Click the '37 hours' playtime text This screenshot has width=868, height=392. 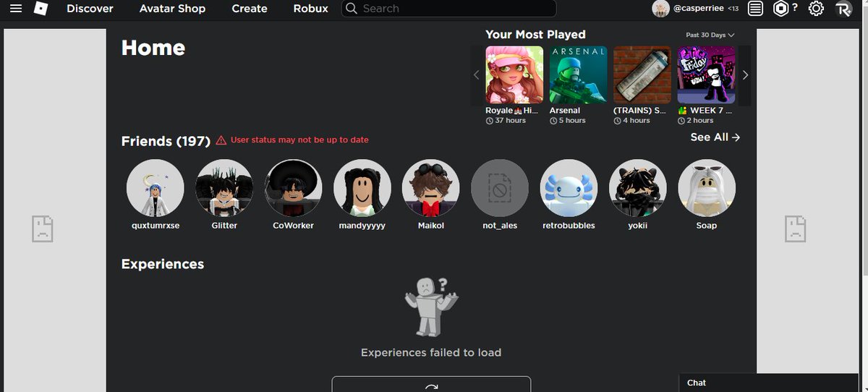510,121
